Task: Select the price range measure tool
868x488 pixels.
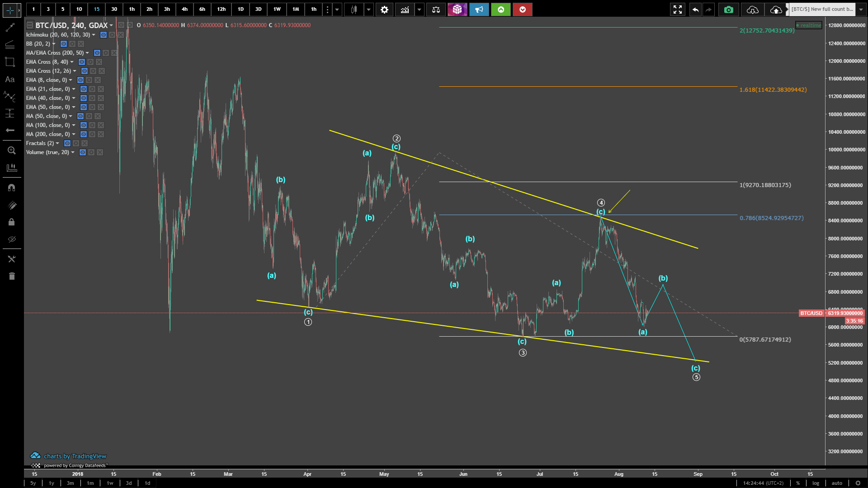Action: [x=10, y=113]
